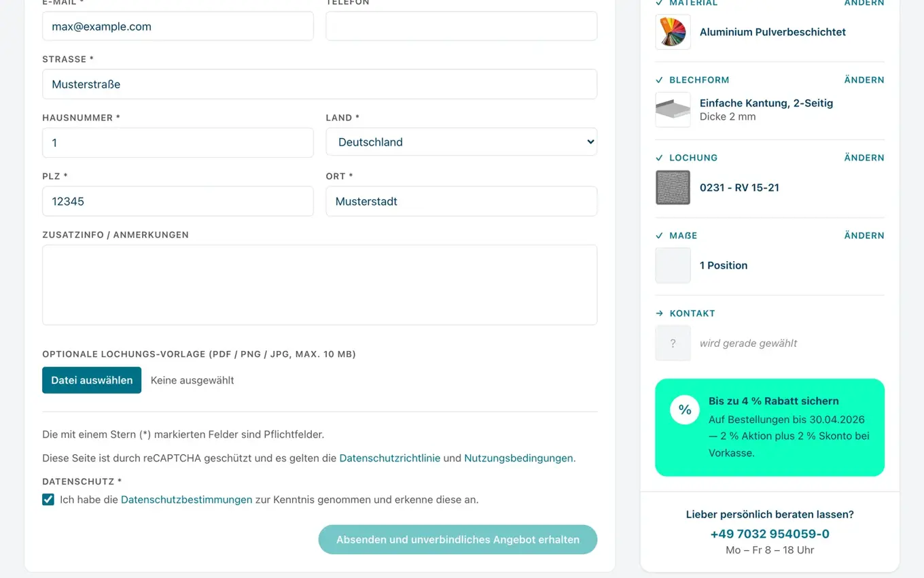Click the Blechform sheet metal thumbnail
The width and height of the screenshot is (924, 578).
click(673, 109)
